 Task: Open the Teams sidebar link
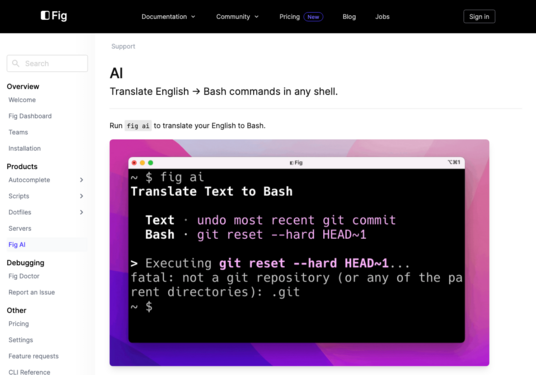[x=18, y=132]
